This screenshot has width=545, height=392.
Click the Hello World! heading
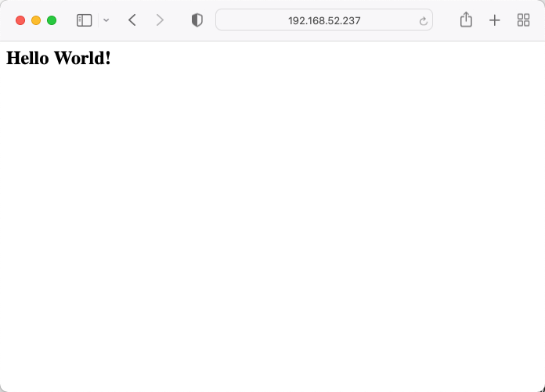(x=59, y=58)
